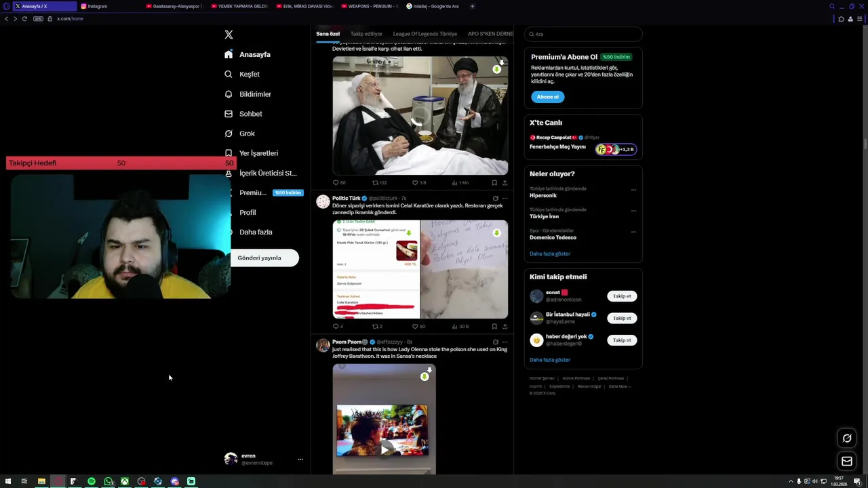View stats of Politic Türk post
The height and width of the screenshot is (488, 868).
pos(460,326)
